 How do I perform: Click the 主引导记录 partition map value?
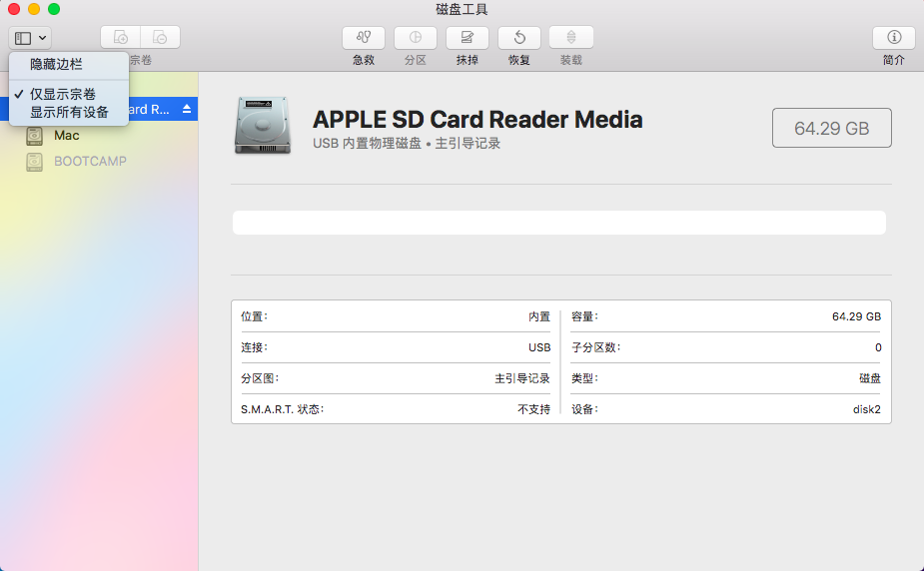coord(522,378)
